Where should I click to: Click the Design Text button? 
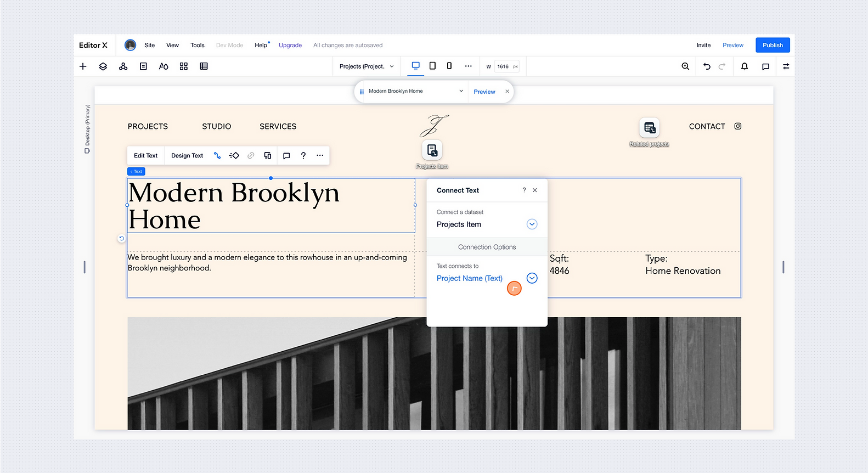click(187, 155)
